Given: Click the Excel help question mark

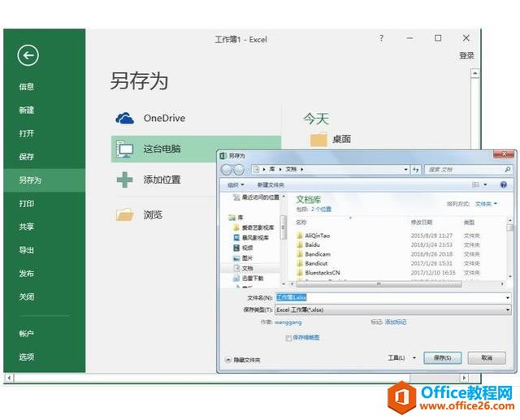Looking at the screenshot, I should tap(381, 38).
